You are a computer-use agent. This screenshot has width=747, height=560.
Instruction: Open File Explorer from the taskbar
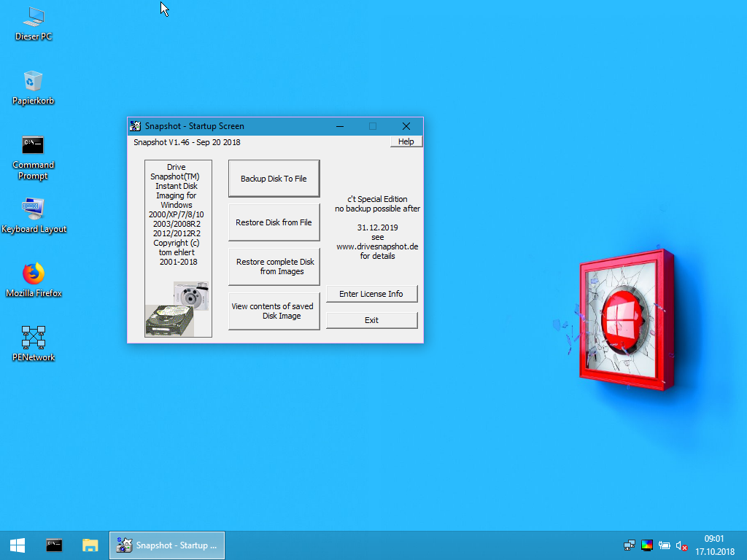coord(90,545)
